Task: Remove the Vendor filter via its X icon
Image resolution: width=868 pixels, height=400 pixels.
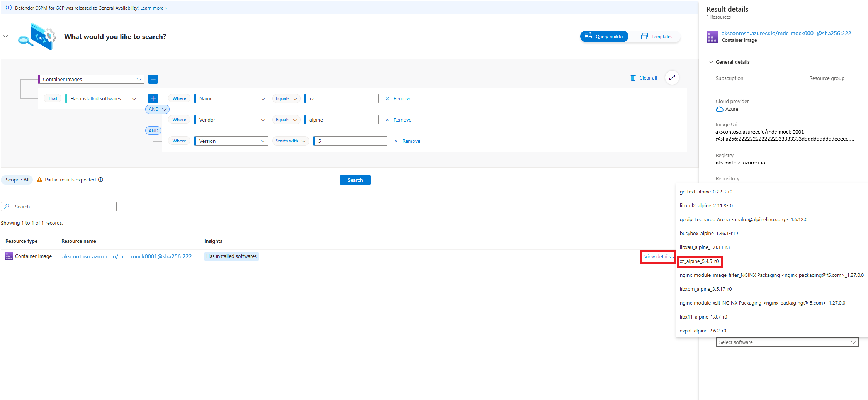Action: coord(387,120)
